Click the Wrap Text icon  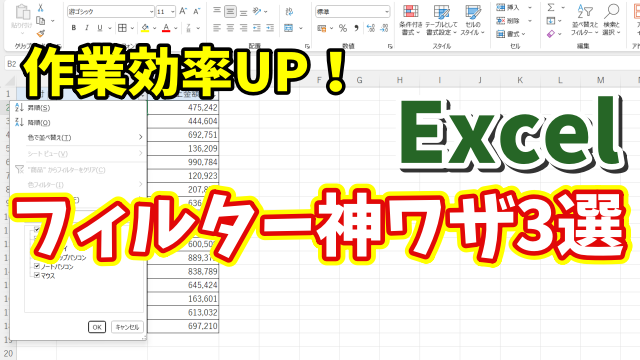(289, 11)
